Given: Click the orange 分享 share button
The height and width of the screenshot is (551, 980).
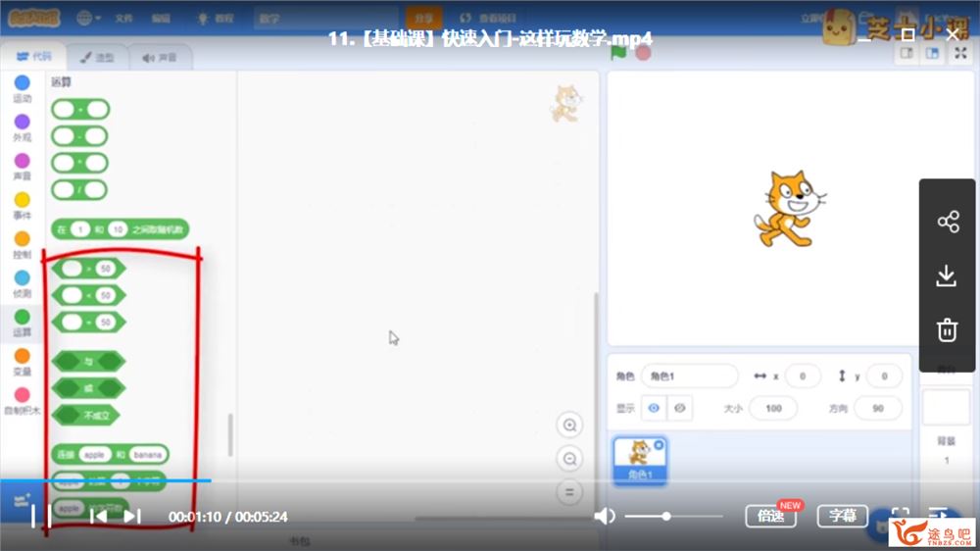Looking at the screenshot, I should coord(423,18).
